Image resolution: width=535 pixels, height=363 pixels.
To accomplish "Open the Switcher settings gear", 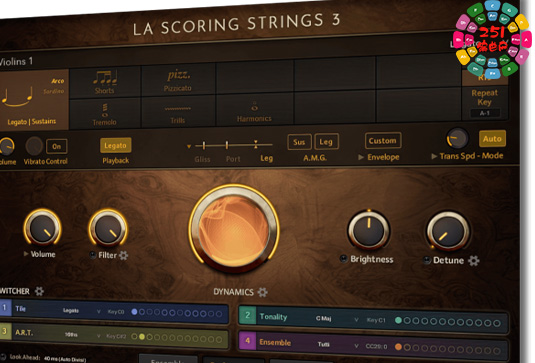I will click(x=40, y=291).
